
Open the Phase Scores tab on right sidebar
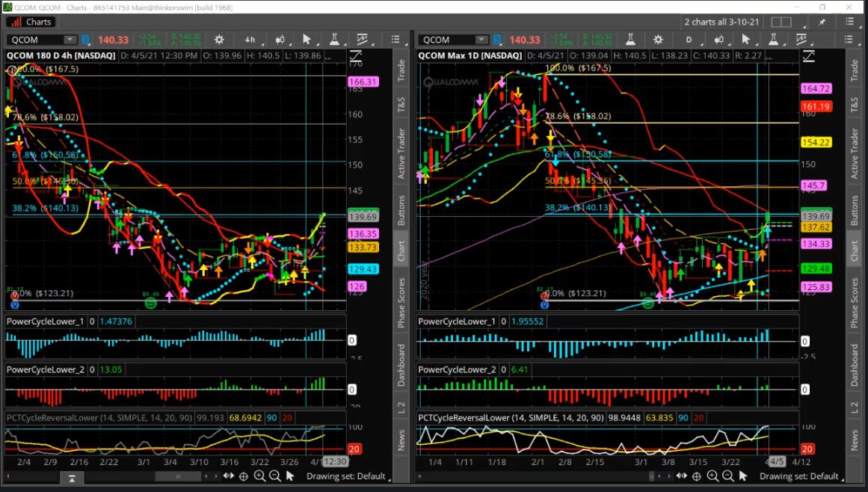[855, 302]
